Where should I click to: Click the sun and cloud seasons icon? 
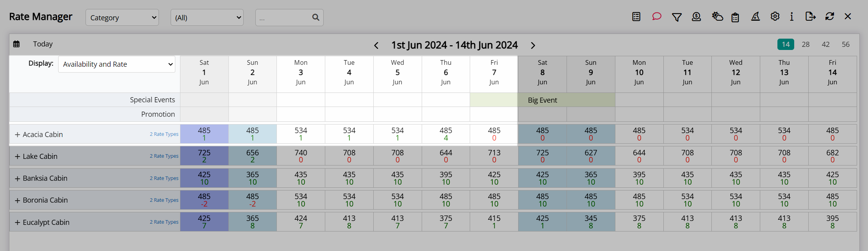pos(717,16)
